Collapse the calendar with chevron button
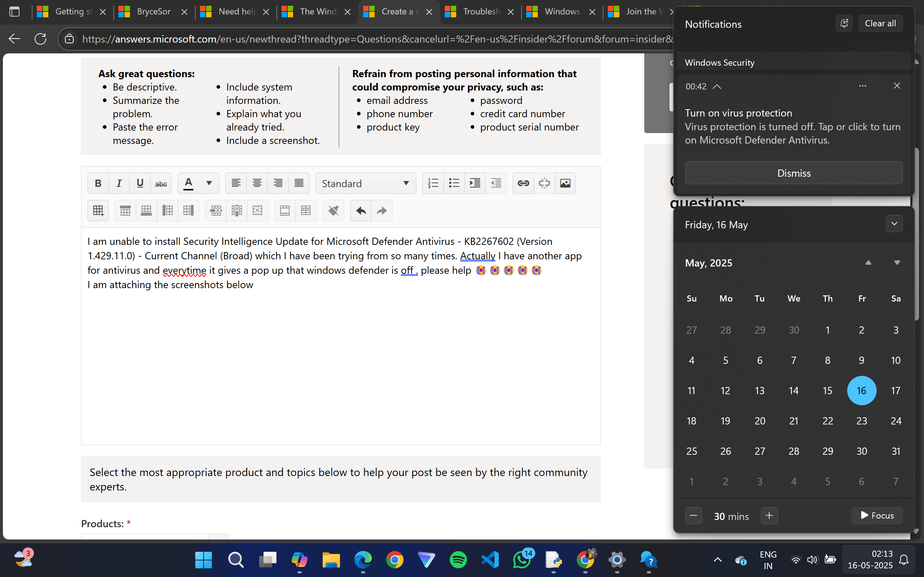The height and width of the screenshot is (577, 924). click(894, 224)
